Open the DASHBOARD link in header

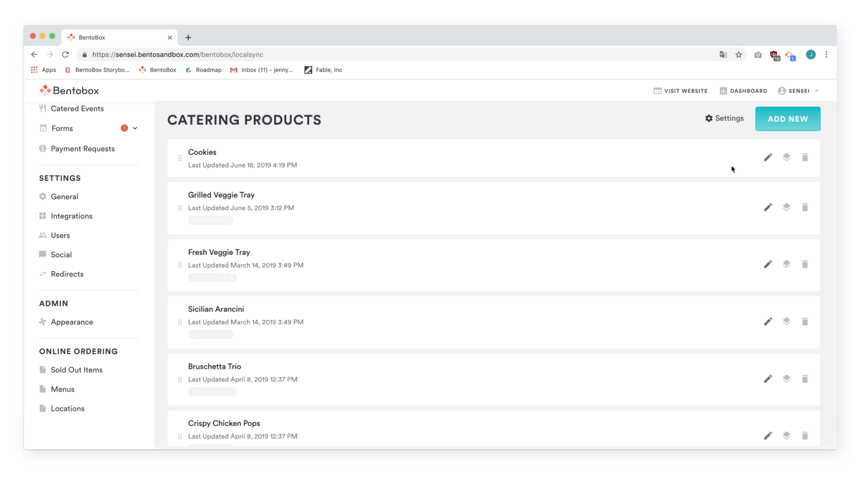743,91
